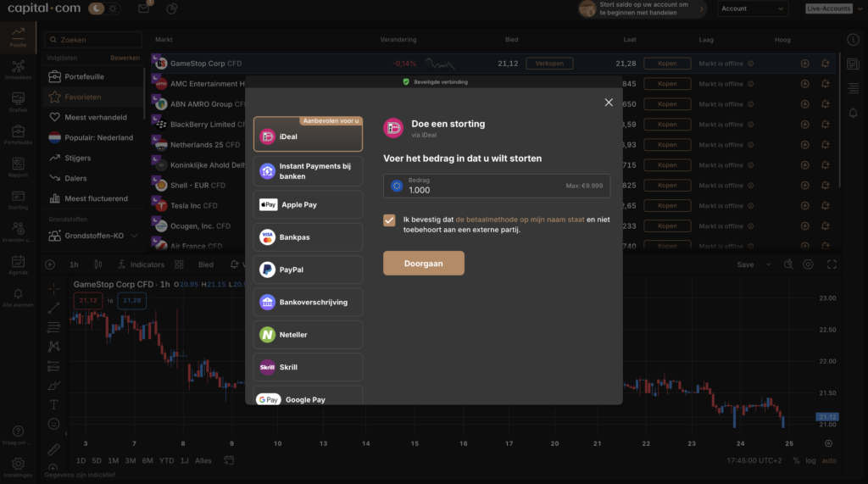Open Positie in the sidebar

click(18, 37)
